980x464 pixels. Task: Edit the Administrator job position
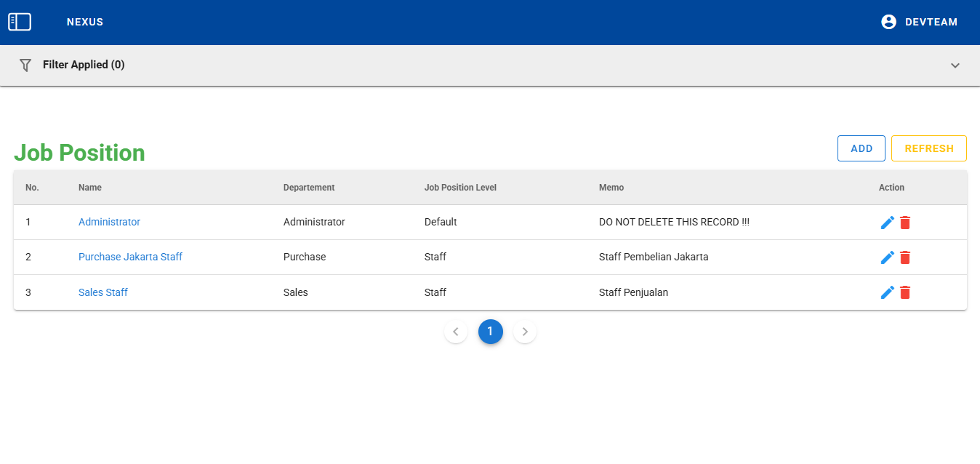(x=887, y=223)
